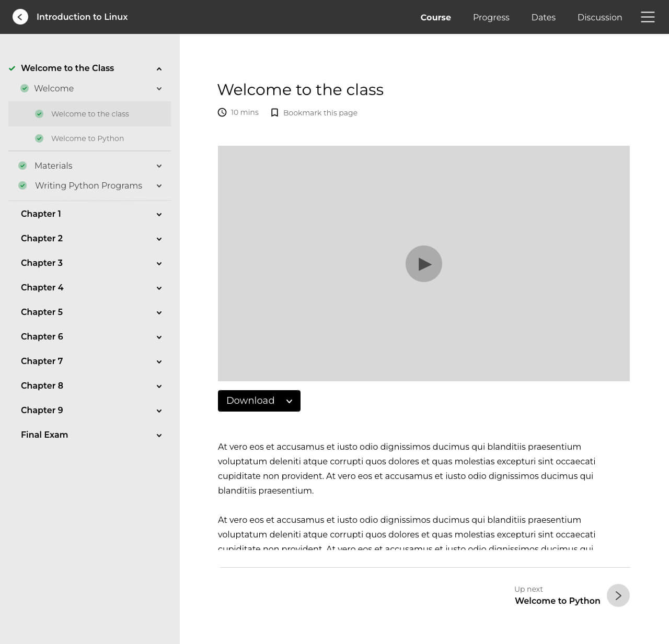Select the Final Exam label
This screenshot has width=669, height=644.
tap(44, 435)
